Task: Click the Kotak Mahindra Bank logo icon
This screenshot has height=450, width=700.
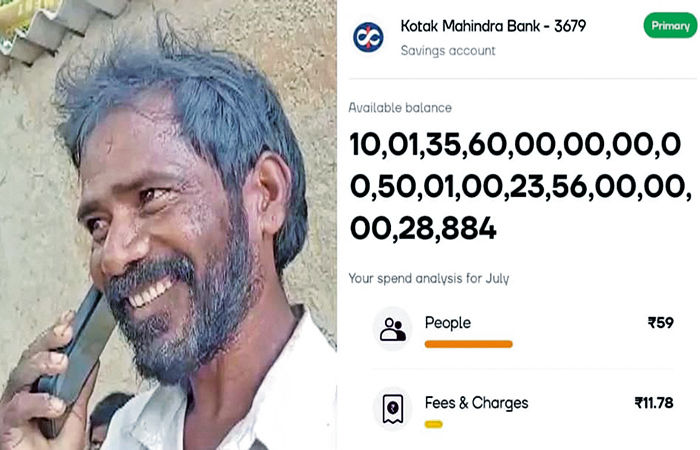Action: pyautogui.click(x=368, y=38)
